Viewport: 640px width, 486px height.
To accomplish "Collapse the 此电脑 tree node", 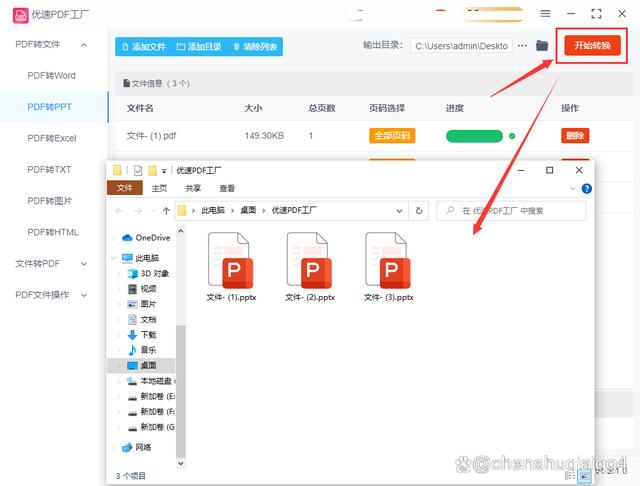I will [114, 258].
